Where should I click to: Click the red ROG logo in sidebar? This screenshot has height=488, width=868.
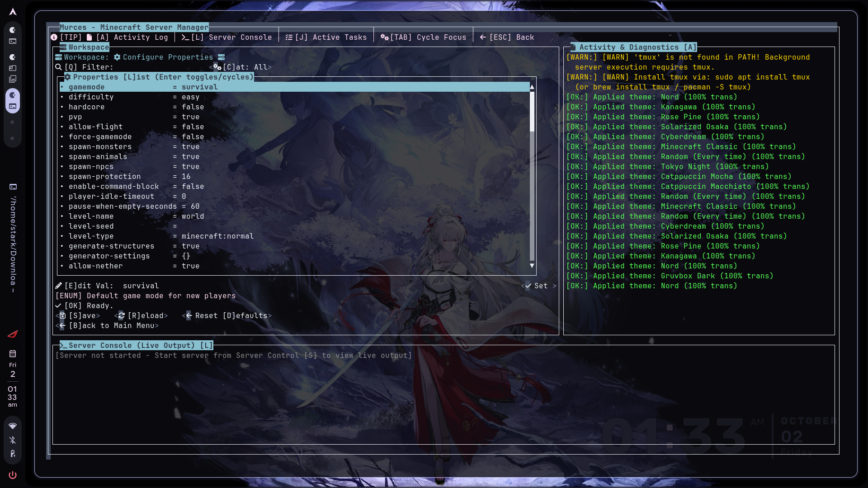[x=13, y=334]
